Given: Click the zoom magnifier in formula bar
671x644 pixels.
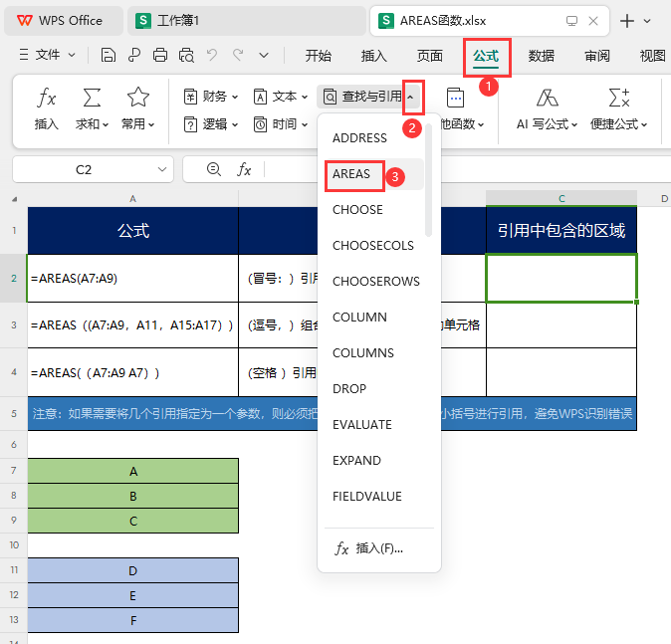Looking at the screenshot, I should (213, 169).
